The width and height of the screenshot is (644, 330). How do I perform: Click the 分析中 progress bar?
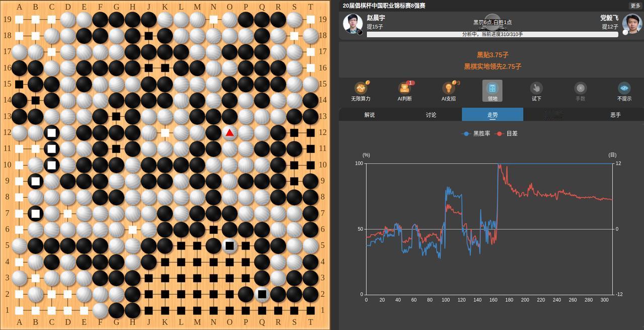[492, 34]
